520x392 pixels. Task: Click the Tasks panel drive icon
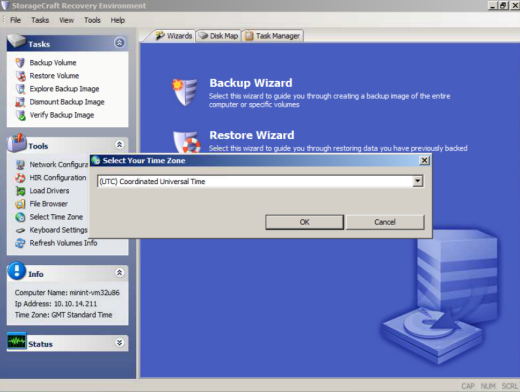[17, 41]
